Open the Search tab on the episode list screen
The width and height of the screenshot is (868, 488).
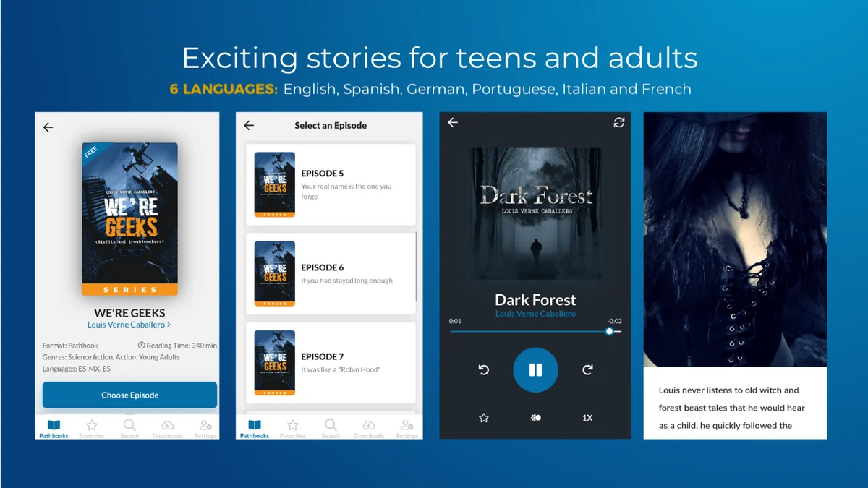tap(331, 429)
